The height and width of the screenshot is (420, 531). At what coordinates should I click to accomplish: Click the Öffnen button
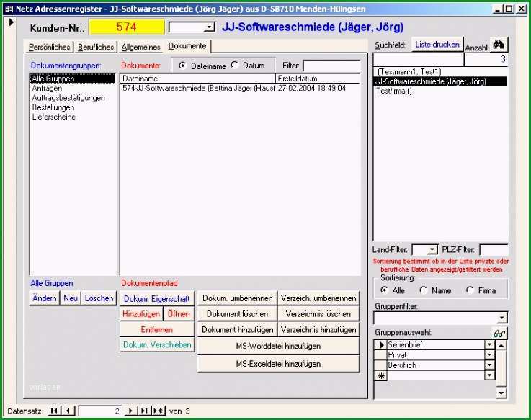pyautogui.click(x=179, y=314)
